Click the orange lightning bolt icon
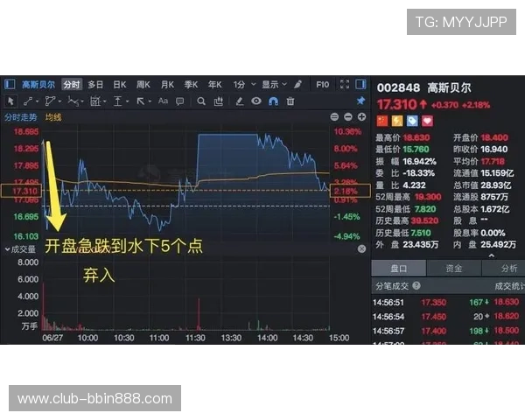Image resolution: width=525 pixels, height=420 pixels. 397,121
